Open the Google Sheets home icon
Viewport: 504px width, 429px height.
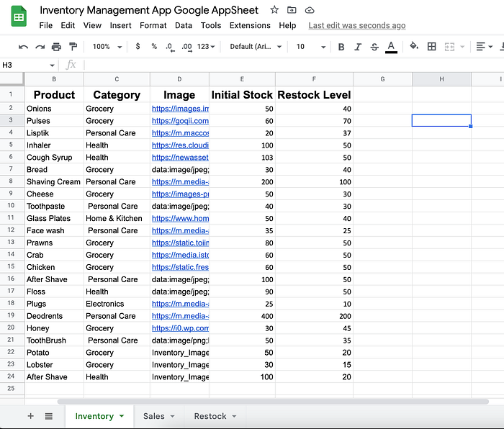coord(19,17)
